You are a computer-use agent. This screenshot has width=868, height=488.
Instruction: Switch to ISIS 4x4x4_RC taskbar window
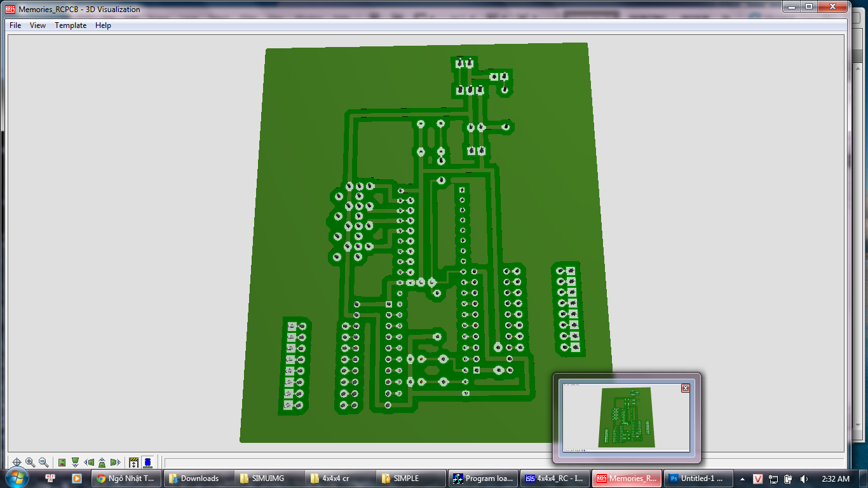(555, 478)
